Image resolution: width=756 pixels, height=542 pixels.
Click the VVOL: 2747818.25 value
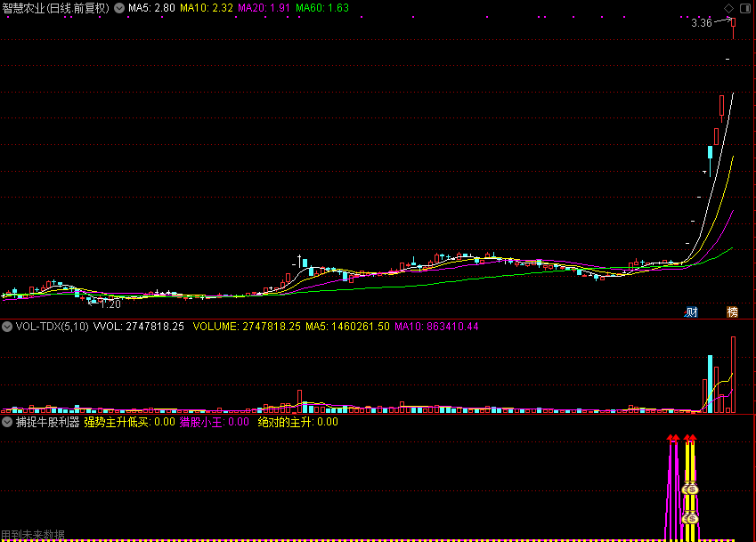coord(138,327)
